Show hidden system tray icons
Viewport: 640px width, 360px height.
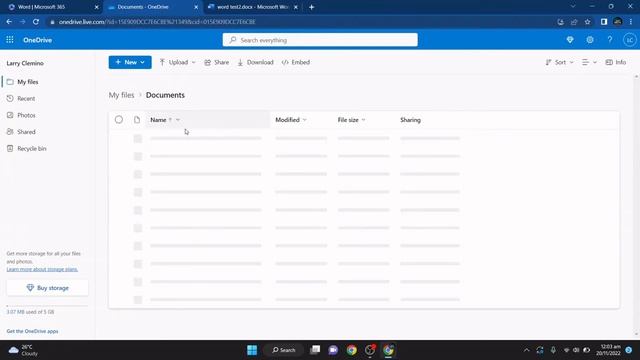527,350
